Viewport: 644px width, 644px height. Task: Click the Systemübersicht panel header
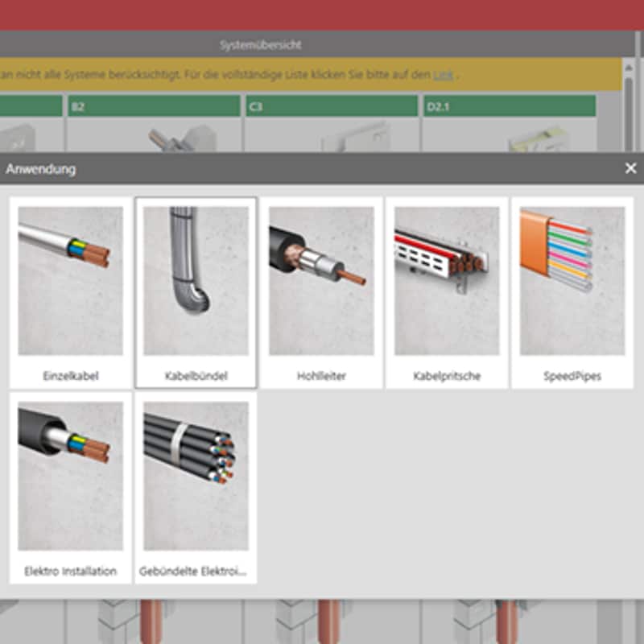261,44
